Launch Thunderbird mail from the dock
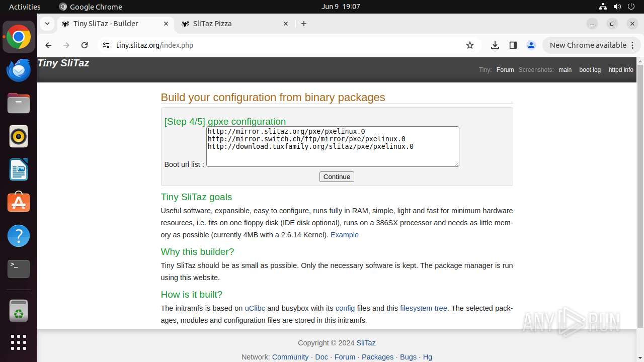The image size is (644, 362). pos(19,70)
